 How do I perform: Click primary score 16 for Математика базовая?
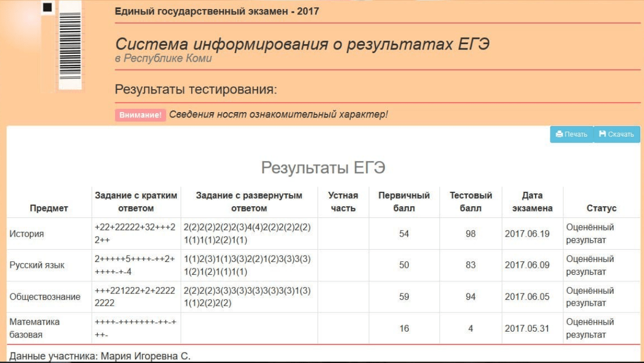[x=404, y=328]
